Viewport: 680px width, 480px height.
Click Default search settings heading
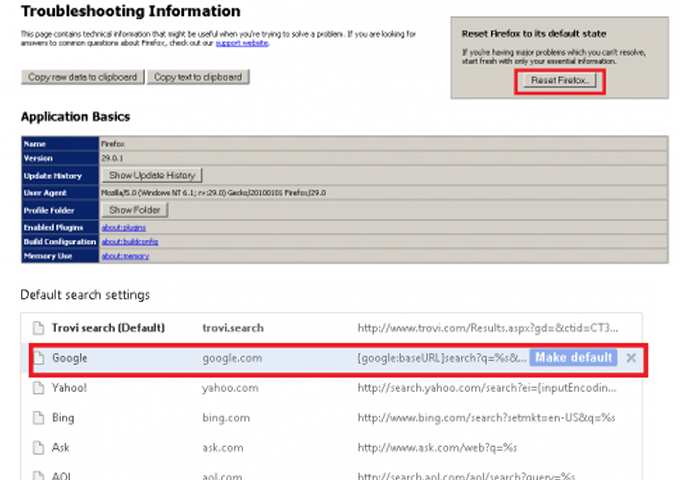click(x=85, y=295)
